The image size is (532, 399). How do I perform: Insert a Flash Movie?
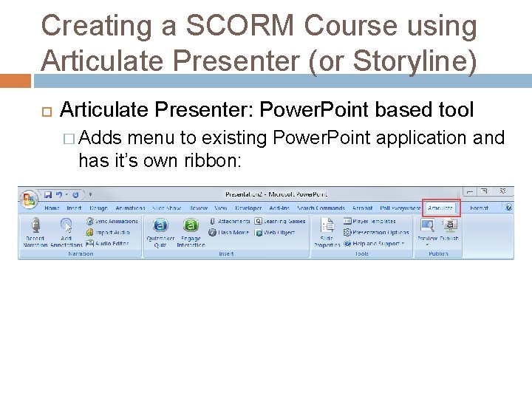[x=228, y=233]
